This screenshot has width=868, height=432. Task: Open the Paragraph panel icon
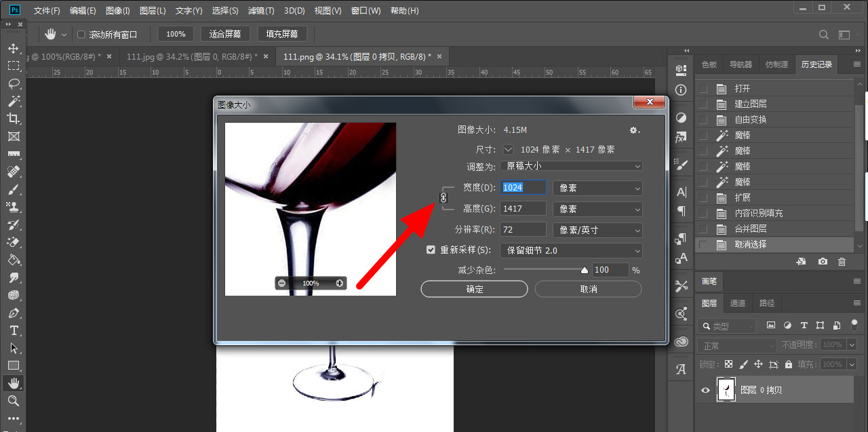(682, 211)
